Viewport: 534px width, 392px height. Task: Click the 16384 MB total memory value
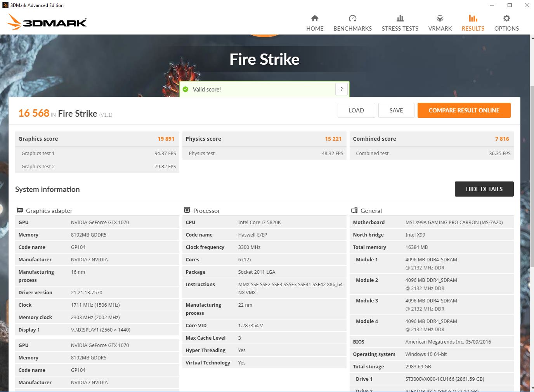pyautogui.click(x=416, y=247)
